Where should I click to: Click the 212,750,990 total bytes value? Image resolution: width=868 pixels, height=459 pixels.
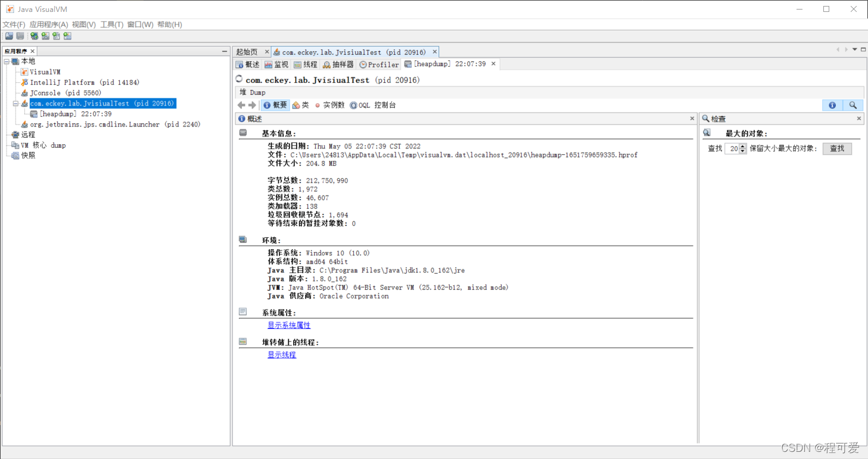point(327,181)
